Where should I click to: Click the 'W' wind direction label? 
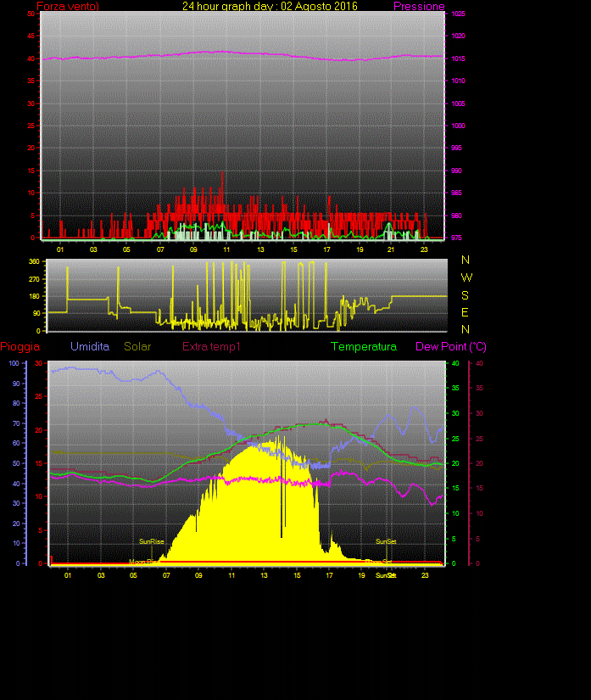pos(466,277)
